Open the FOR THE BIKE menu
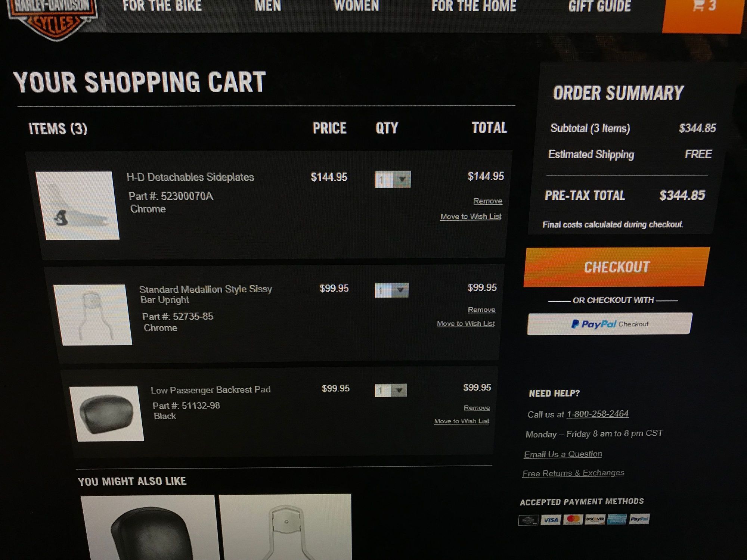Viewport: 747px width, 560px height. coord(162,6)
